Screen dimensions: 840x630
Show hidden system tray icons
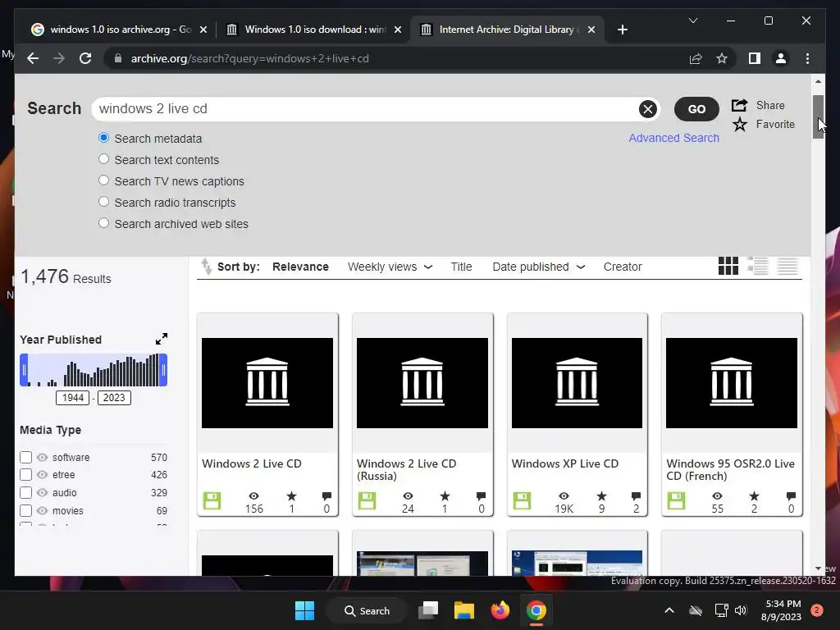click(x=669, y=610)
